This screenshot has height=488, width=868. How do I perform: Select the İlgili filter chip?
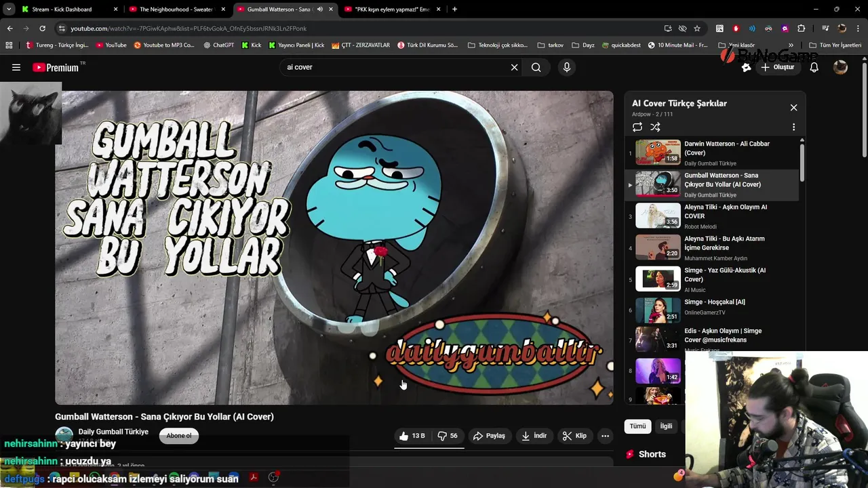pyautogui.click(x=667, y=426)
